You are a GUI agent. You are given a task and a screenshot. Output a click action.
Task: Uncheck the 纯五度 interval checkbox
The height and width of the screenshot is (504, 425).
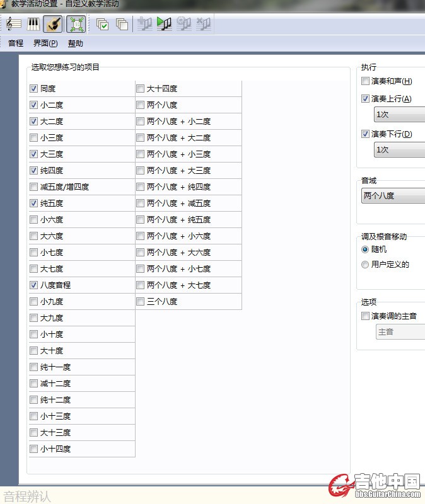pos(34,203)
